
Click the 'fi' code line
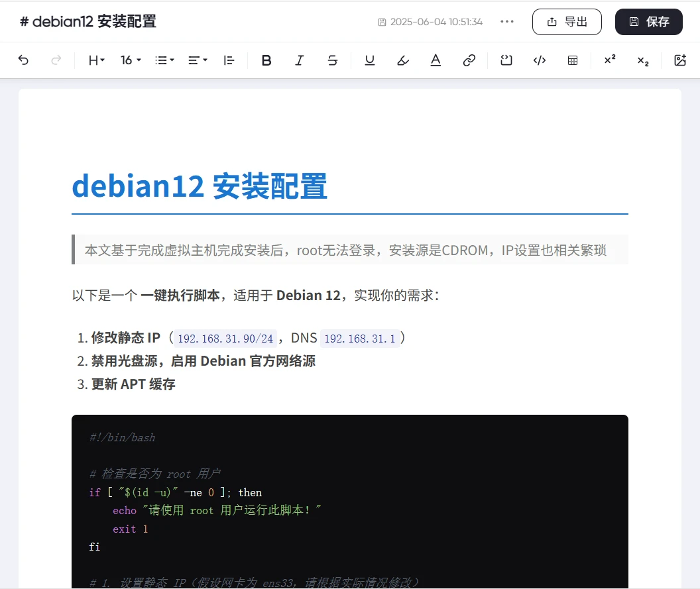(95, 547)
